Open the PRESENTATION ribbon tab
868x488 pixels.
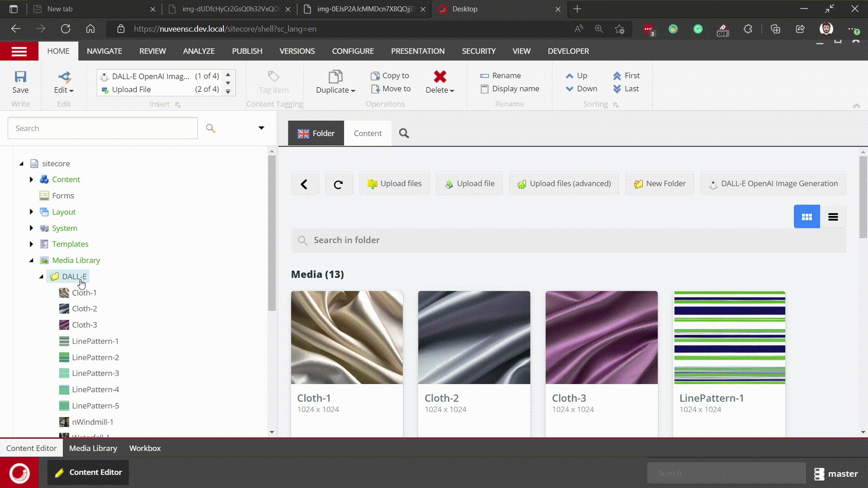[417, 51]
